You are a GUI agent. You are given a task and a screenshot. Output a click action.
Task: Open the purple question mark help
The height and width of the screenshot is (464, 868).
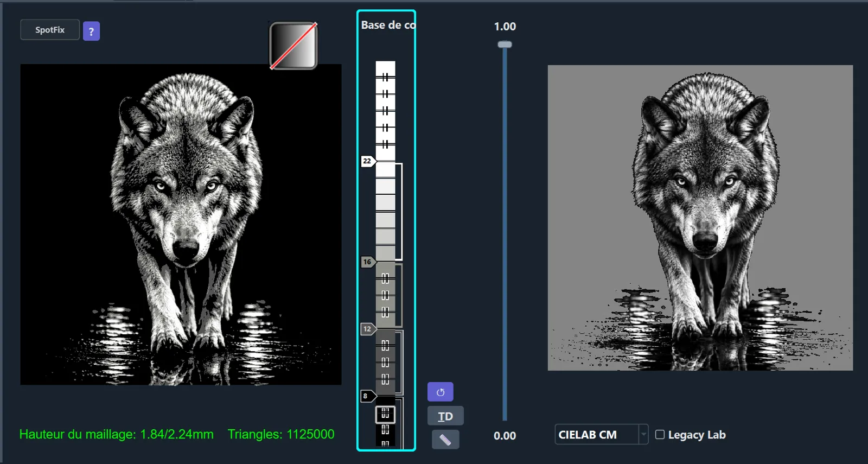click(91, 31)
